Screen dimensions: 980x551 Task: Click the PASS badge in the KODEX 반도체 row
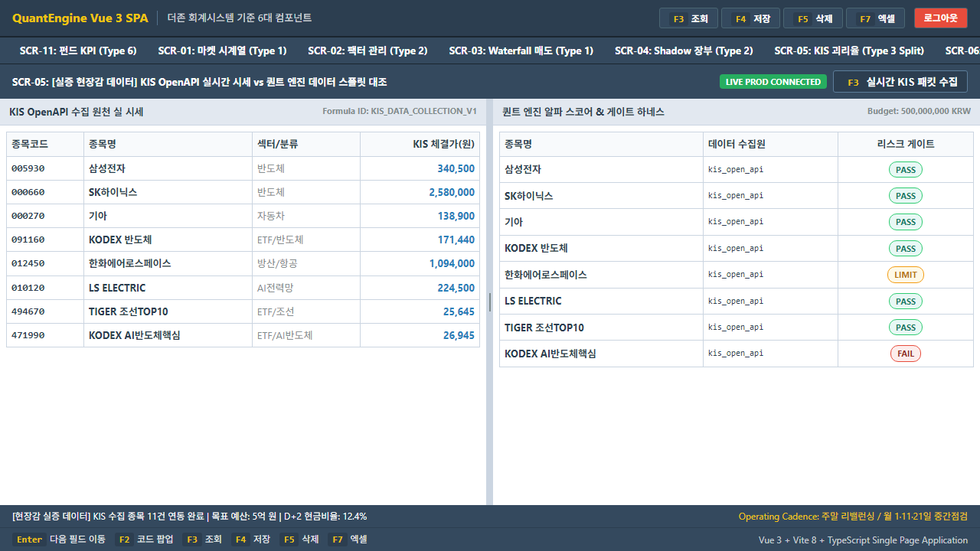(x=906, y=249)
